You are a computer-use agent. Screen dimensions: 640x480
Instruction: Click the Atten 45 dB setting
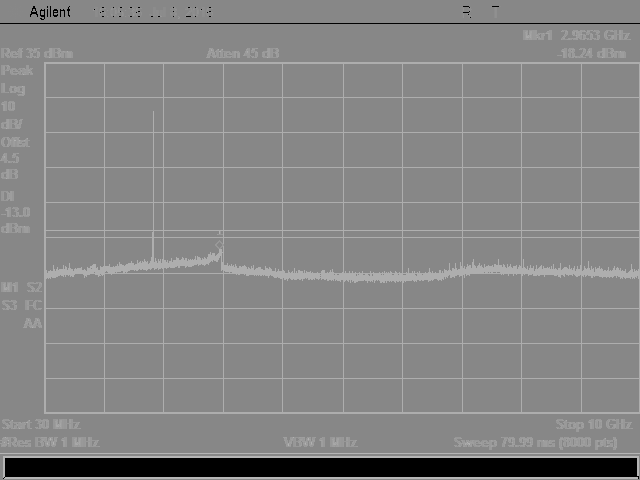pyautogui.click(x=242, y=53)
